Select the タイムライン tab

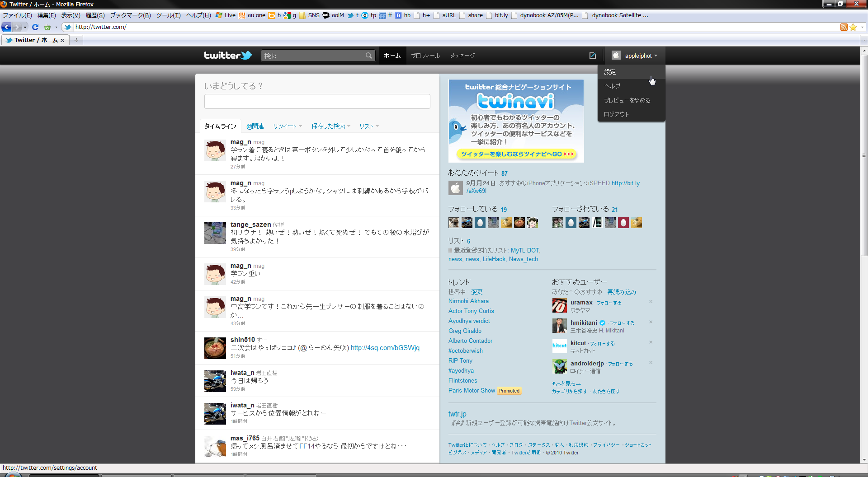[220, 126]
